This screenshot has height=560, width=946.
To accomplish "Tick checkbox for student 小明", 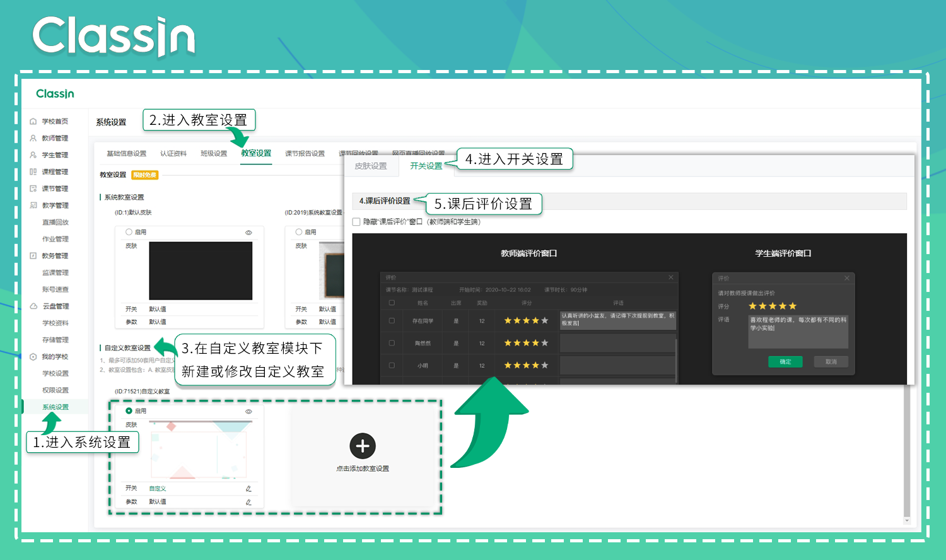I will [392, 365].
